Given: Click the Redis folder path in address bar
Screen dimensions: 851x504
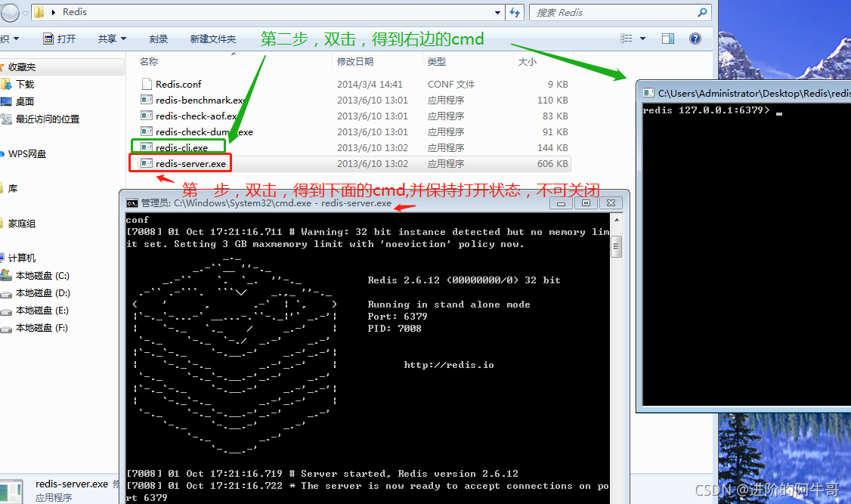Looking at the screenshot, I should (x=74, y=12).
